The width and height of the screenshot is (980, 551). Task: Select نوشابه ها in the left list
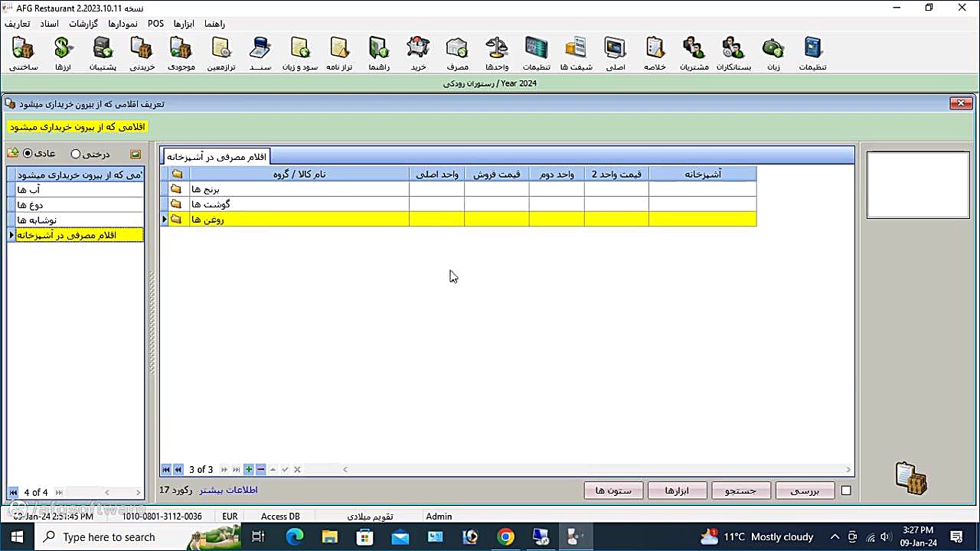coord(80,220)
